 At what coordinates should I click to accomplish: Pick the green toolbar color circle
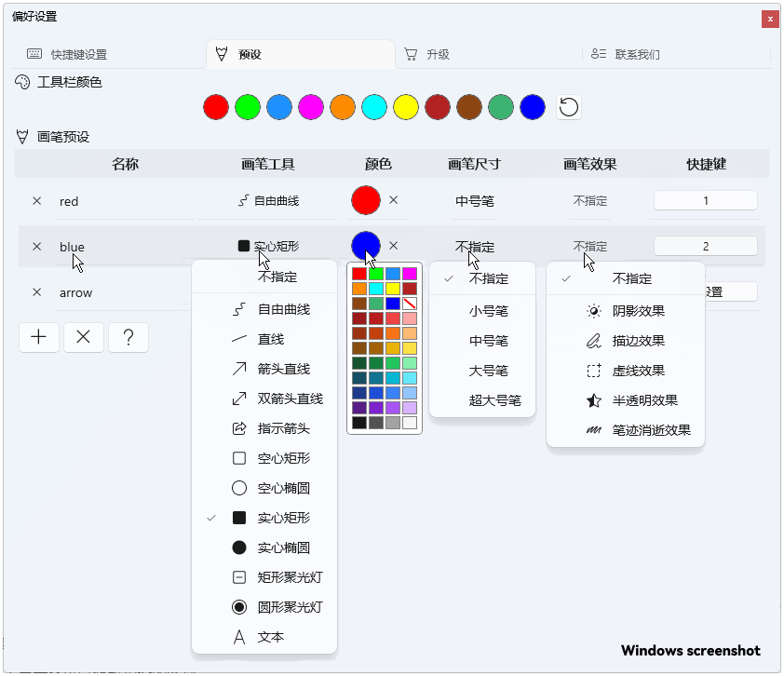point(248,107)
